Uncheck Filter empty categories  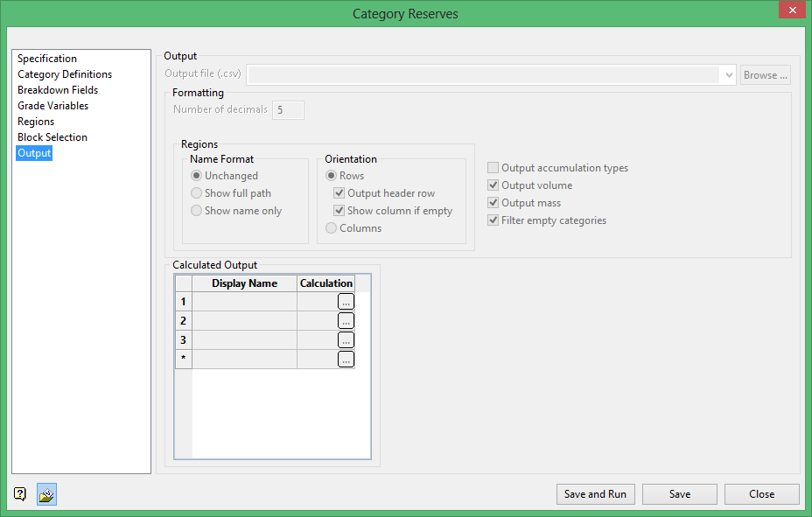point(494,220)
